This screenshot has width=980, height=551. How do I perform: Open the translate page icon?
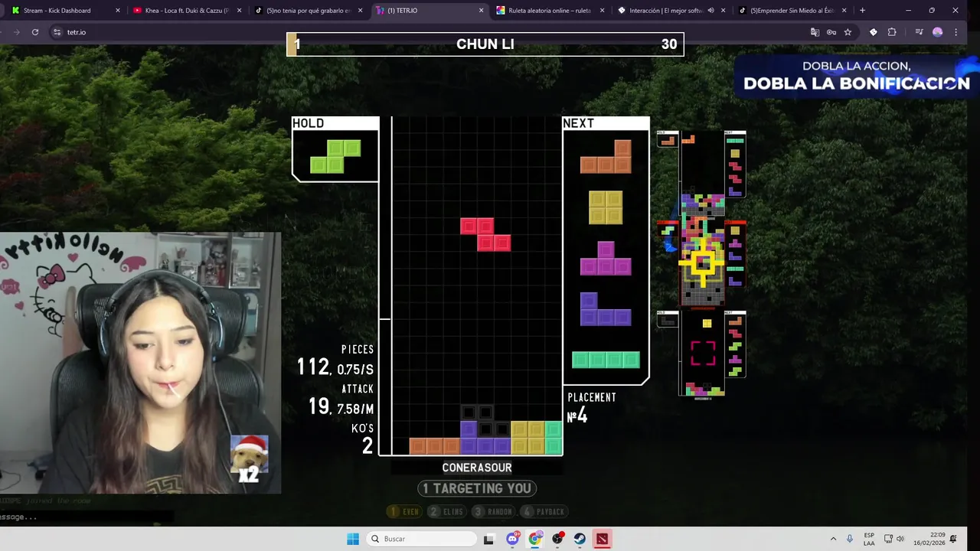(815, 32)
